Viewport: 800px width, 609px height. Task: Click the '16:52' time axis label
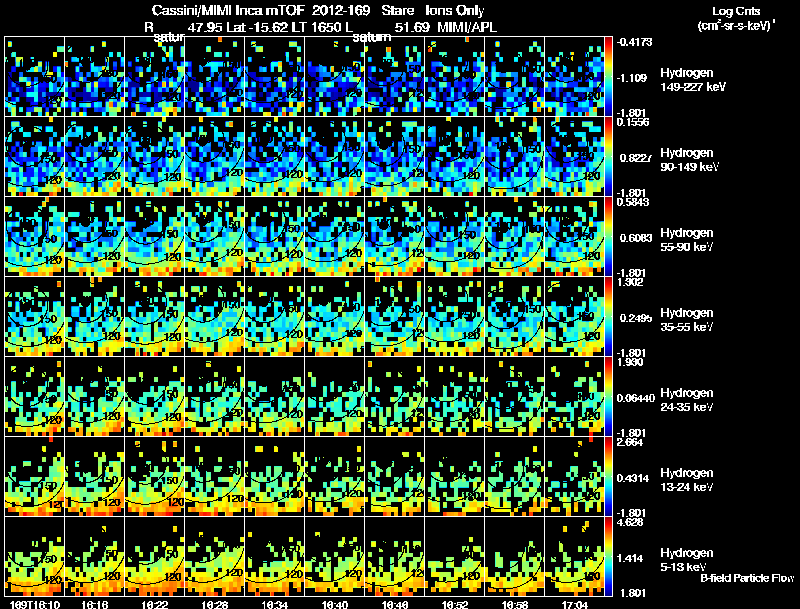click(x=455, y=605)
